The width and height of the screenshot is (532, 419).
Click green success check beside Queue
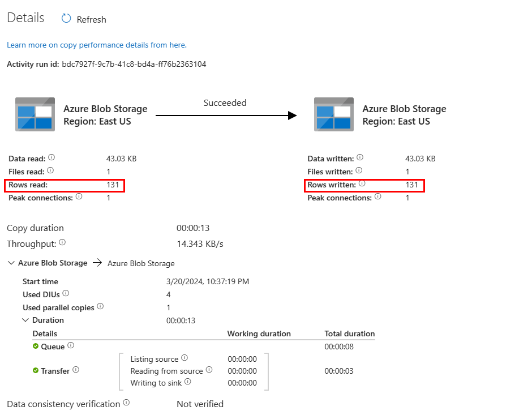pyautogui.click(x=36, y=346)
